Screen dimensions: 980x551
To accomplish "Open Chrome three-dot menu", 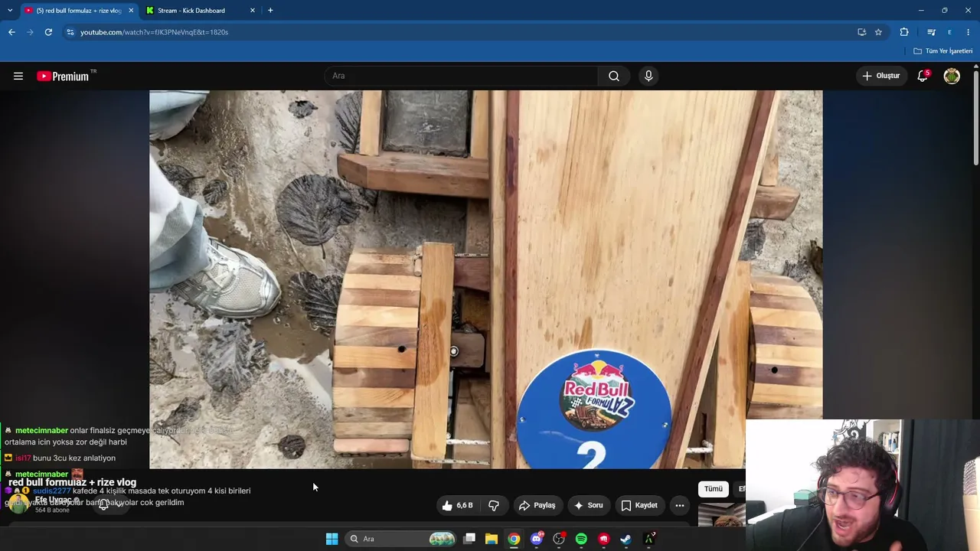I will (969, 32).
